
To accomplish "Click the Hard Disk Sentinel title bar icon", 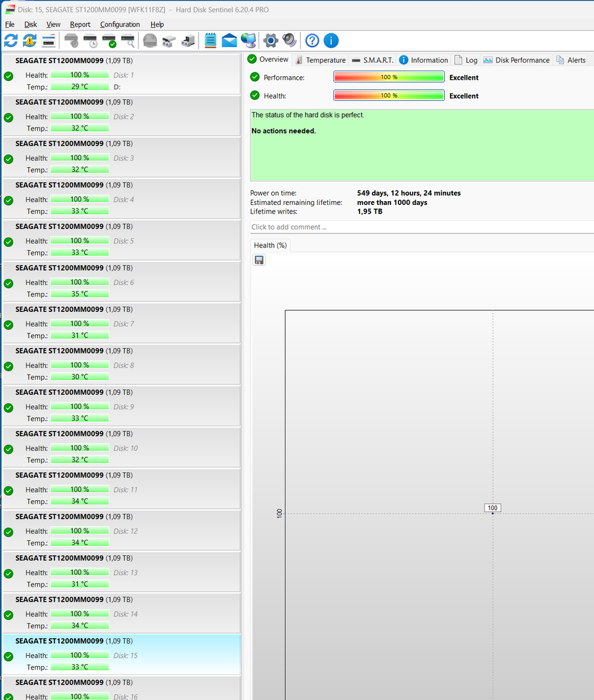I will tap(10, 9).
